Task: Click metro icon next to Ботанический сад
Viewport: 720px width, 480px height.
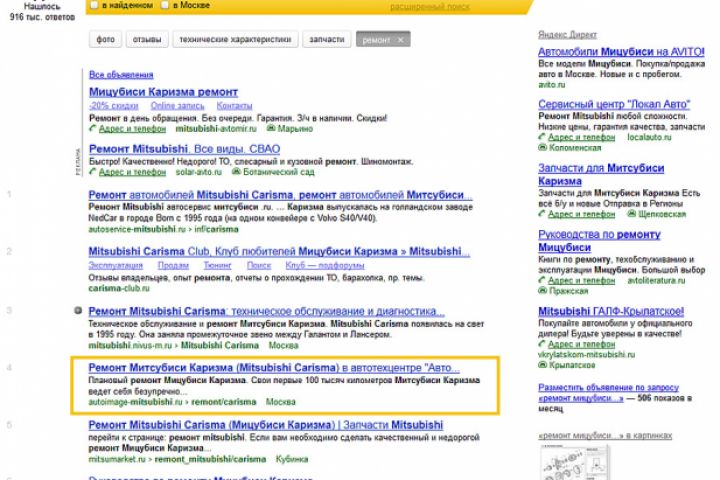Action: [x=236, y=171]
